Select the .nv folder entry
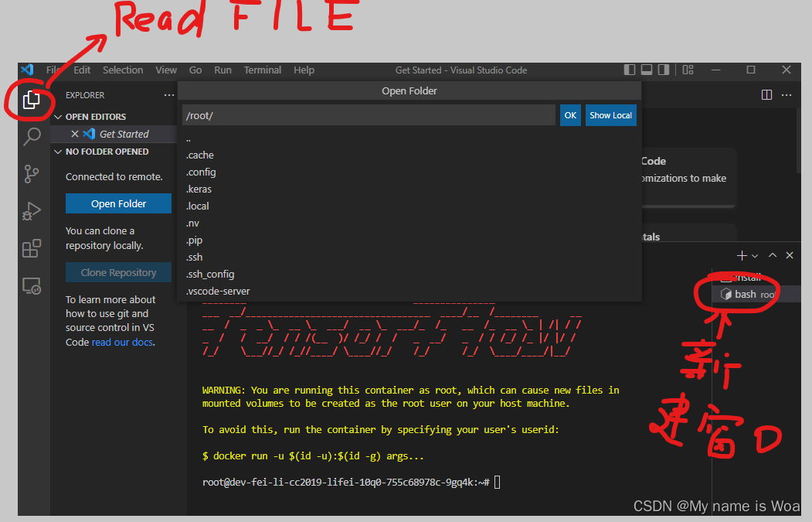 [409, 223]
